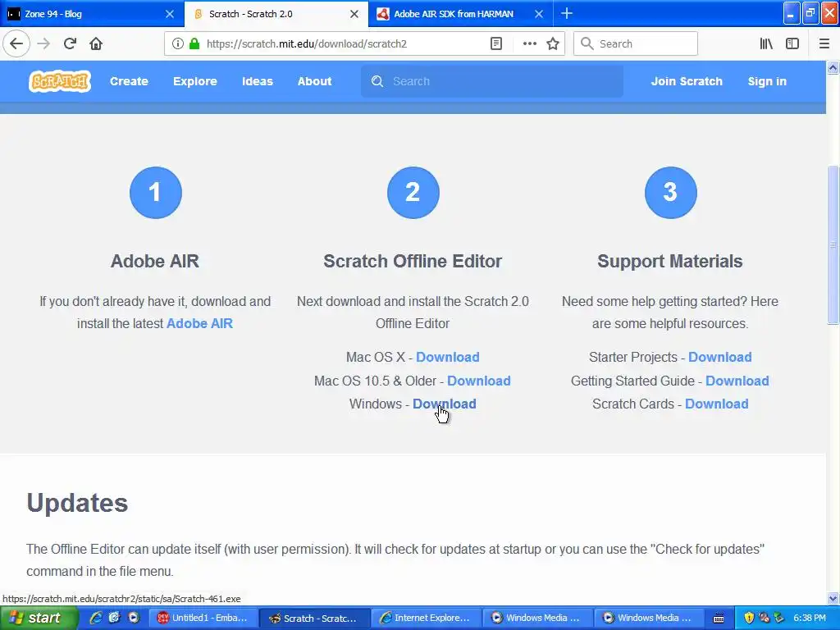Open Windows Media Player quick launch icon
The height and width of the screenshot is (630, 840).
[134, 618]
